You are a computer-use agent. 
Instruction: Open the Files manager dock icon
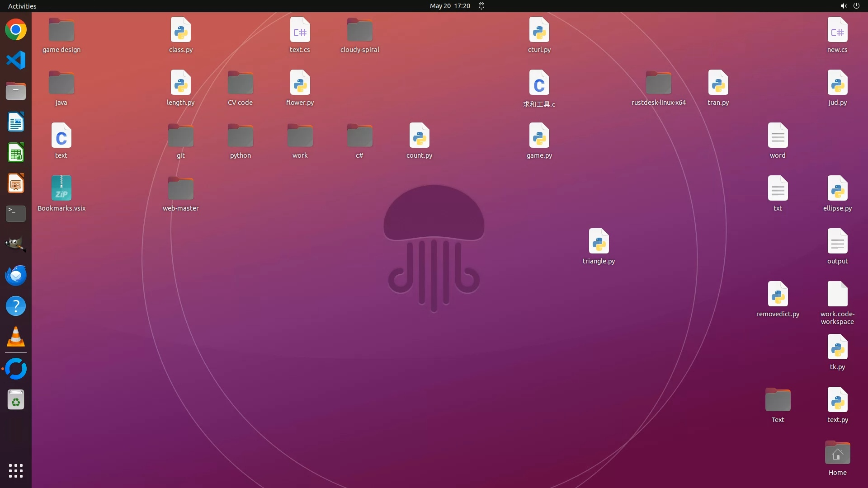[x=16, y=91]
